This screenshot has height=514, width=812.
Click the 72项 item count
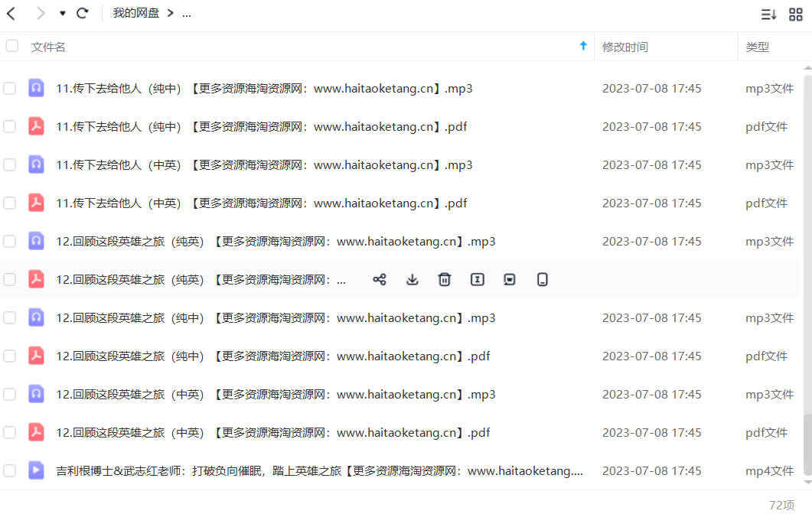click(x=781, y=505)
